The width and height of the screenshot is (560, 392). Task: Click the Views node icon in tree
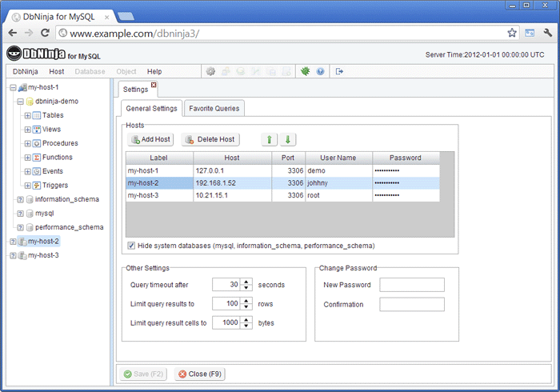click(x=37, y=130)
